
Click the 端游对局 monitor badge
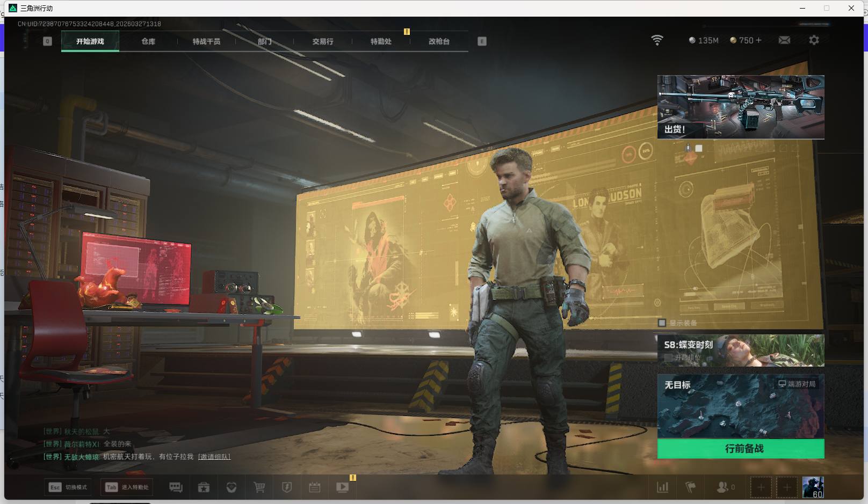pyautogui.click(x=797, y=384)
